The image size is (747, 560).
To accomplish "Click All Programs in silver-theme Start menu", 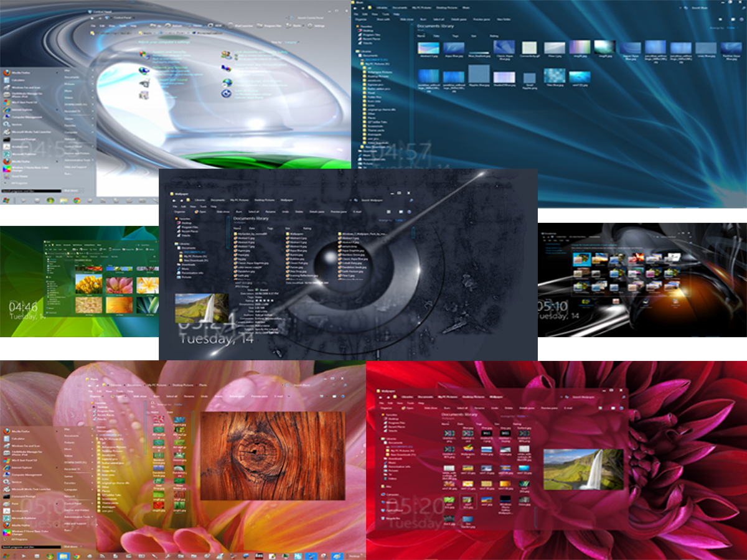I will [x=19, y=183].
